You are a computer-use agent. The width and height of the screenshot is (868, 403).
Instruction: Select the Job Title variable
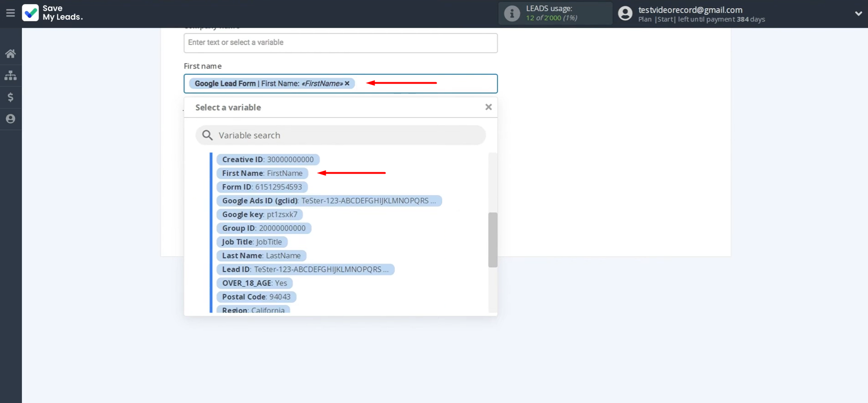252,242
